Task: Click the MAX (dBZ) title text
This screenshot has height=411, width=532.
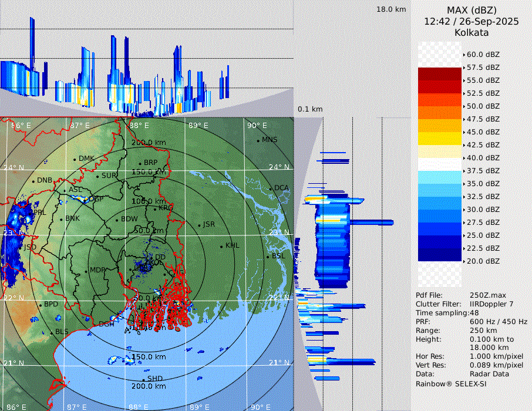Action: click(472, 10)
